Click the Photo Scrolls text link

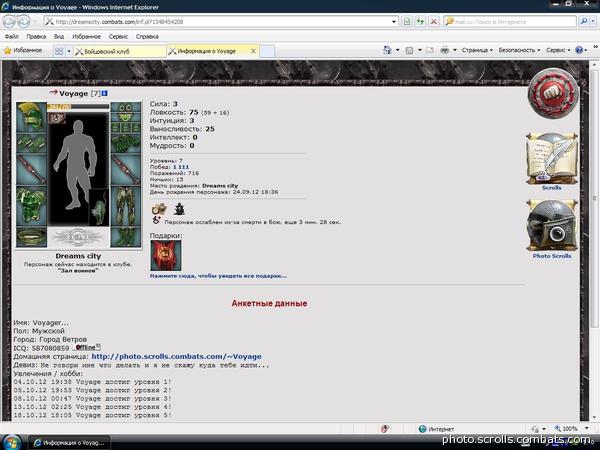(x=552, y=256)
